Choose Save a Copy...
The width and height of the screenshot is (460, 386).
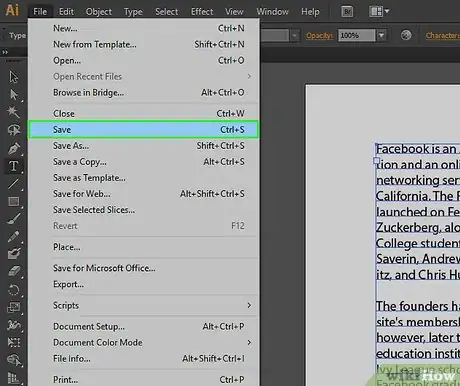(x=144, y=162)
